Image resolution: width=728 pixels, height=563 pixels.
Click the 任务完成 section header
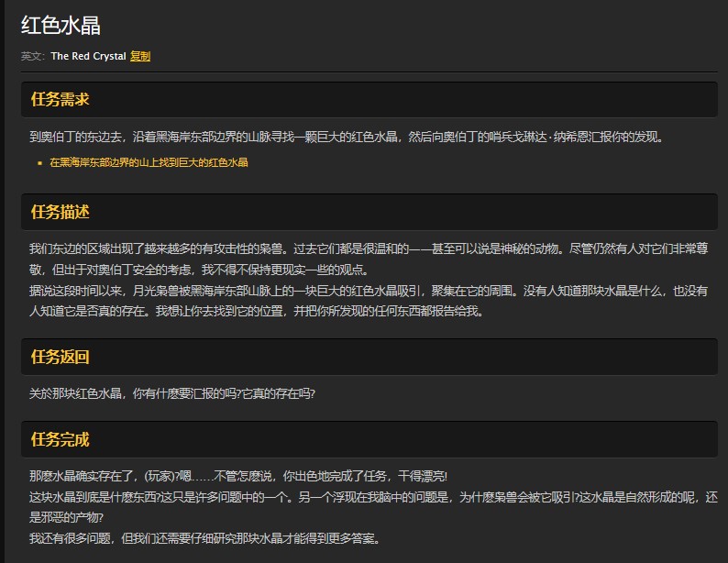60,439
